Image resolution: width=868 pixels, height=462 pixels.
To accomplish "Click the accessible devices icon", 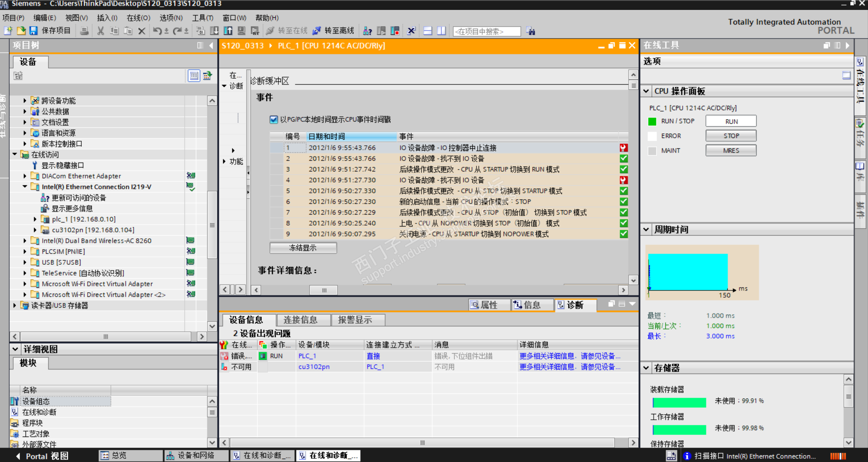I will coord(367,31).
